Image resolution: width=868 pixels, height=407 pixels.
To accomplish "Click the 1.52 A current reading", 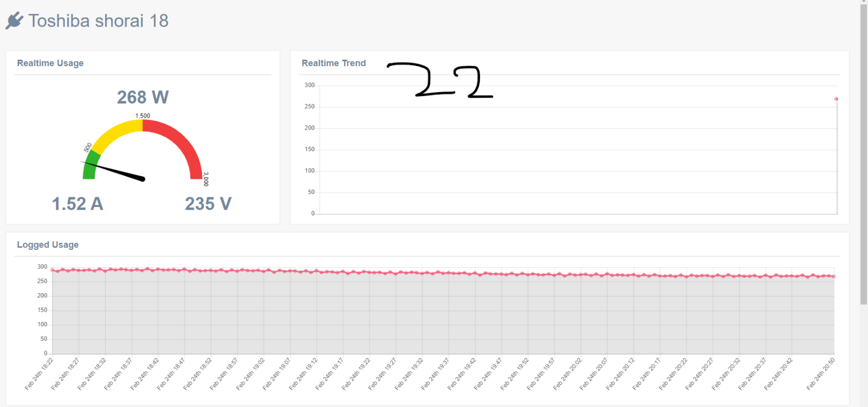I will (x=78, y=204).
